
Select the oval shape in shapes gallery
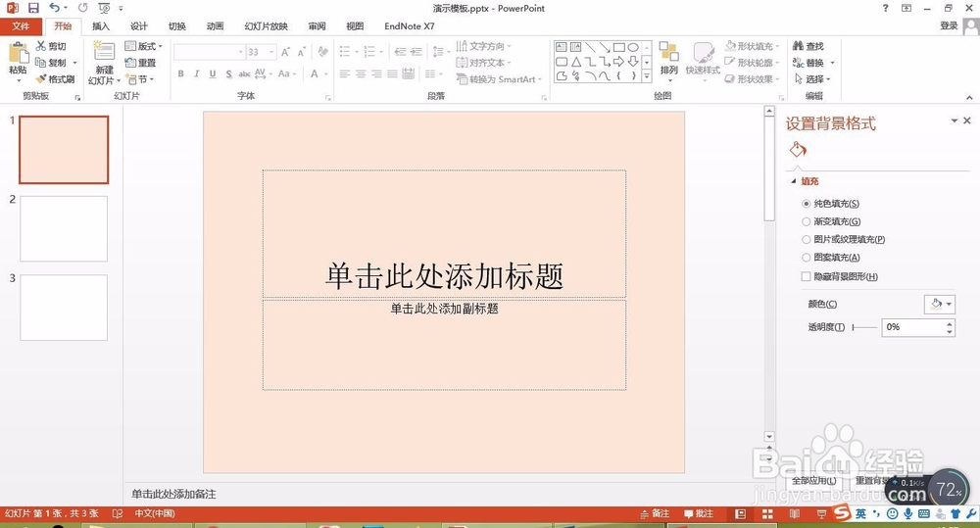[633, 47]
